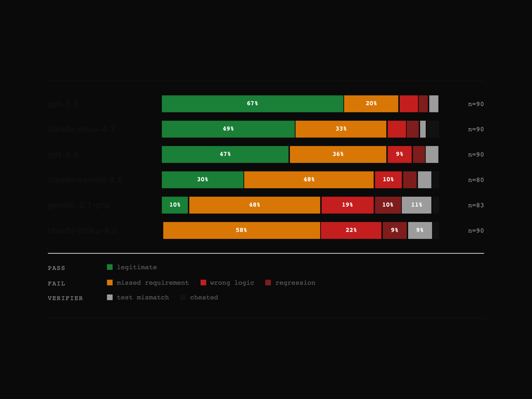
Task: Select the 9% gray segment for claude-haiku-4.5
Action: pyautogui.click(x=420, y=230)
